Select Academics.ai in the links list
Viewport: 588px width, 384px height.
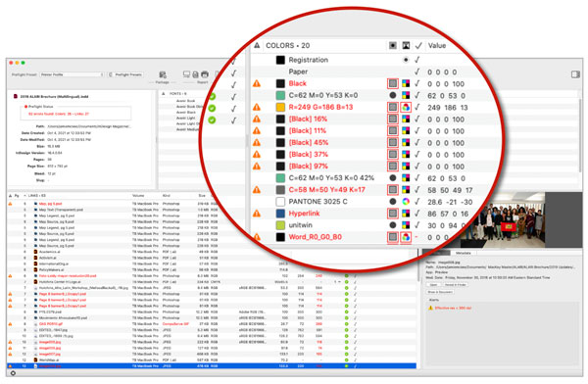pos(50,252)
